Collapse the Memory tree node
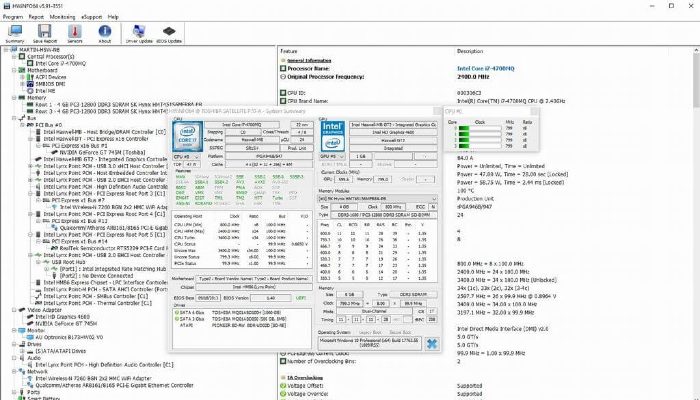Screen dimensions: 700x400 14,97
